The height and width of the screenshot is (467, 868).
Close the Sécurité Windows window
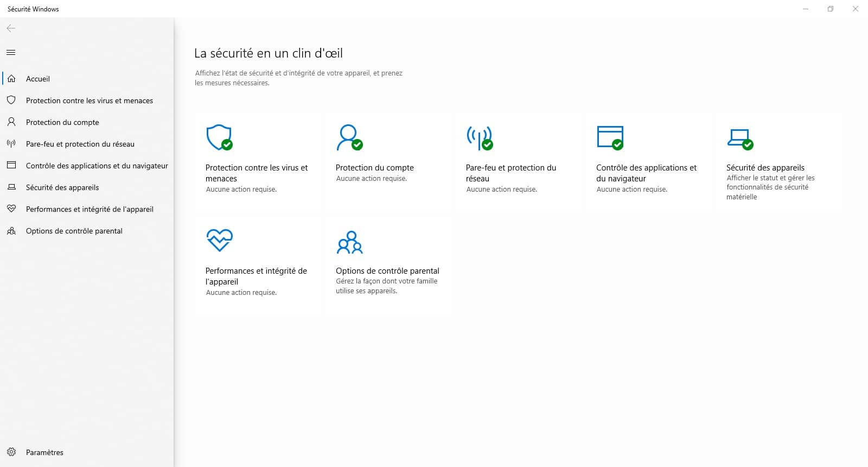tap(856, 9)
